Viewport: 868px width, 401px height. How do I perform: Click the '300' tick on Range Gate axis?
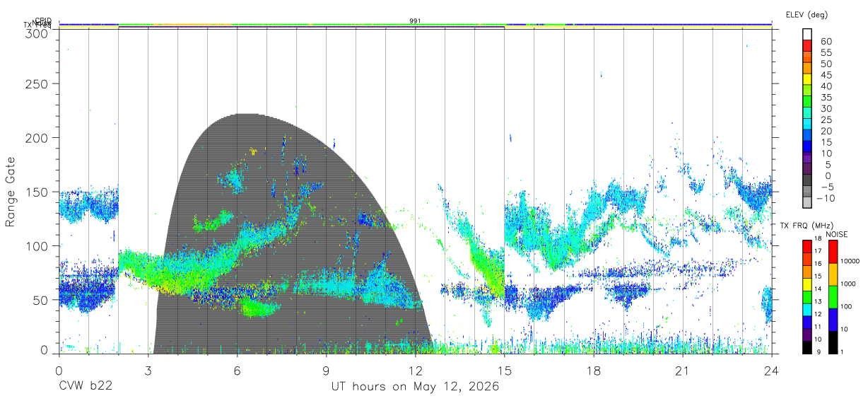pos(37,33)
